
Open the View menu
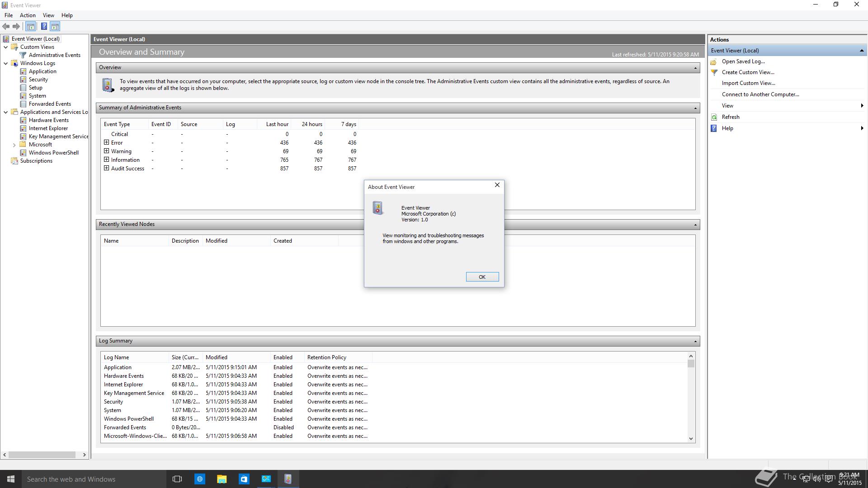[48, 15]
